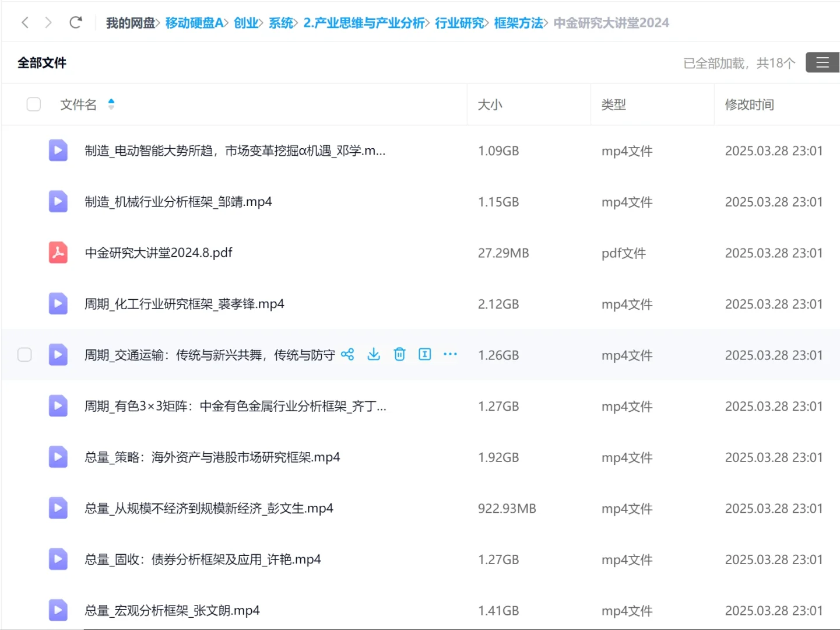
Task: Open 总量_固收：债券分析框架及应用_许艳.mp4
Action: coord(203,559)
